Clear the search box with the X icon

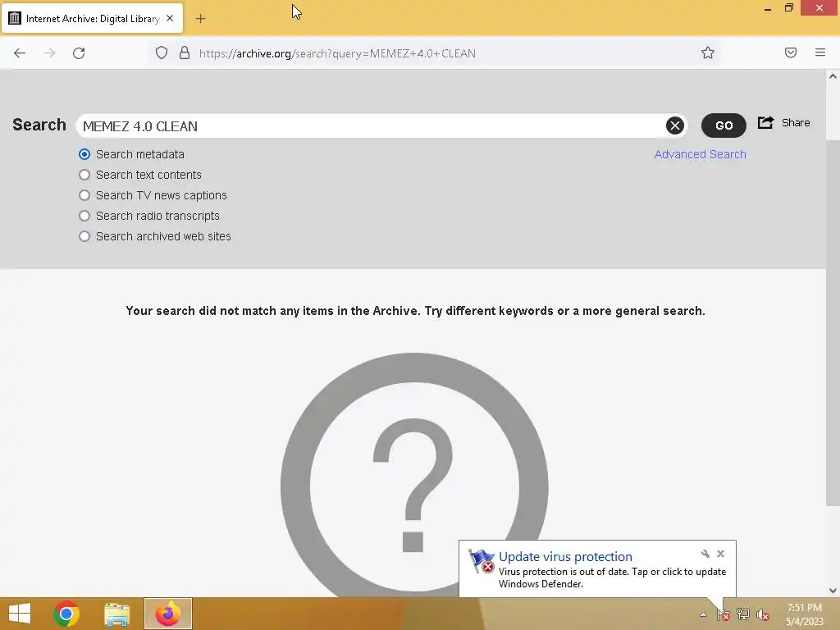coord(675,126)
